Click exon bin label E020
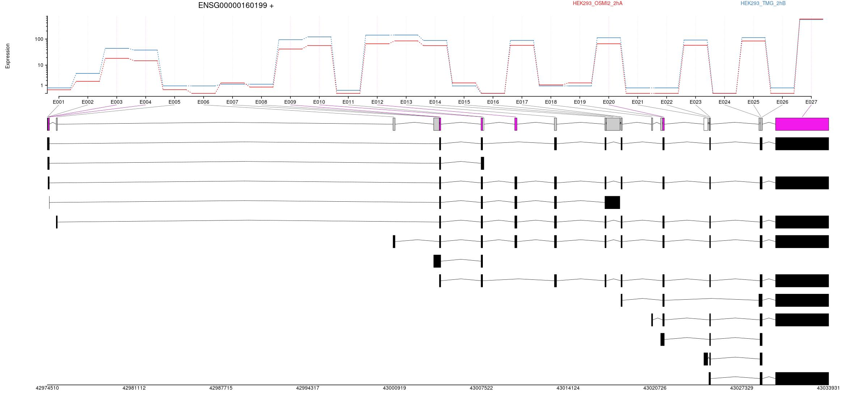The width and height of the screenshot is (868, 394). pyautogui.click(x=609, y=102)
